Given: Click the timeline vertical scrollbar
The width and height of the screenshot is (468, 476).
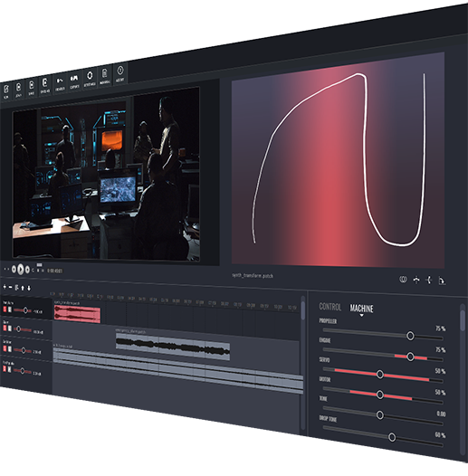Looking at the screenshot, I should (x=302, y=309).
